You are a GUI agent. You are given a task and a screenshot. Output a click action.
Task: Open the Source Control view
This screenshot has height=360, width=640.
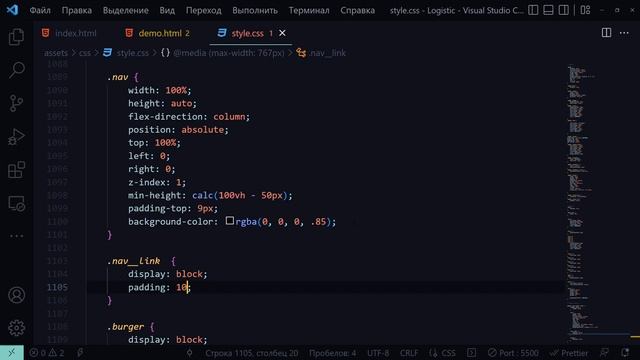(16, 103)
